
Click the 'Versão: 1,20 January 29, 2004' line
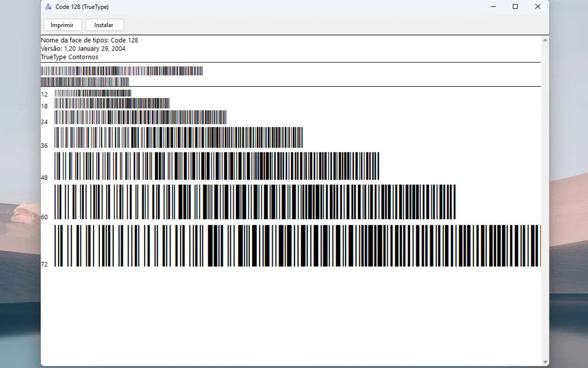pos(83,48)
